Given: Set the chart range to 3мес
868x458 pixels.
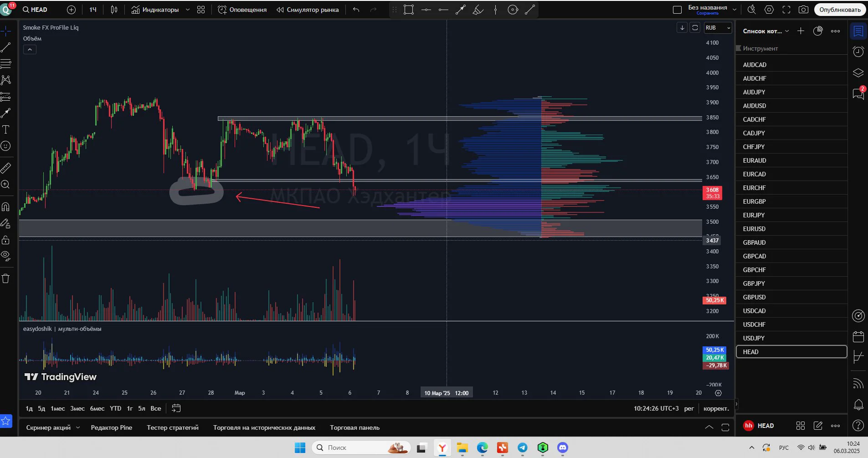Looking at the screenshot, I should (77, 408).
